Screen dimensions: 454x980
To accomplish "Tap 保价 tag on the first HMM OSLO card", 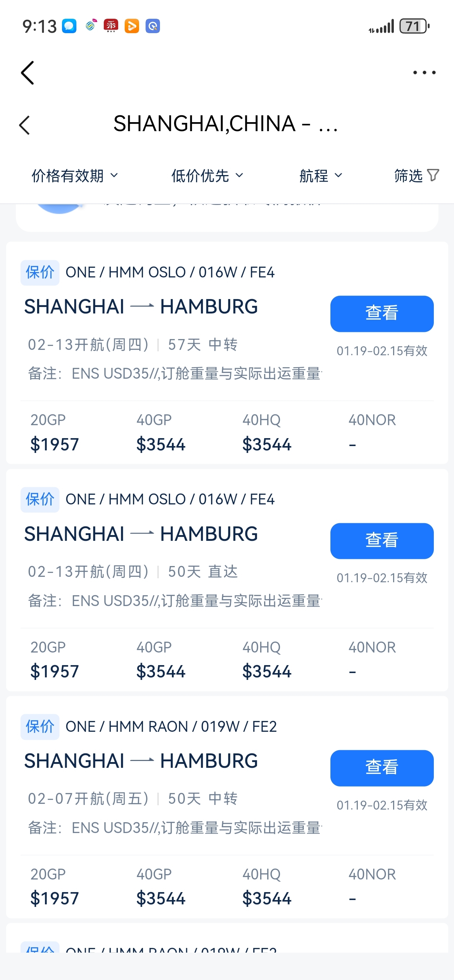I will [40, 272].
